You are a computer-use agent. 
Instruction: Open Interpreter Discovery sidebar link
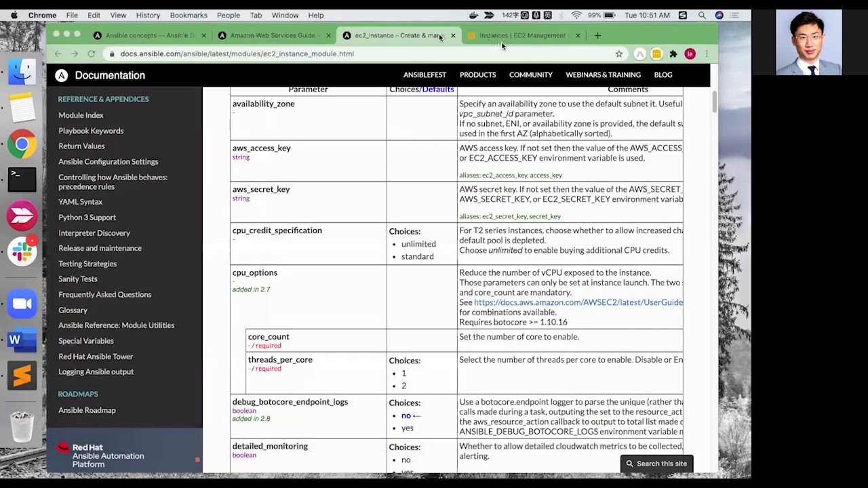[x=94, y=232]
